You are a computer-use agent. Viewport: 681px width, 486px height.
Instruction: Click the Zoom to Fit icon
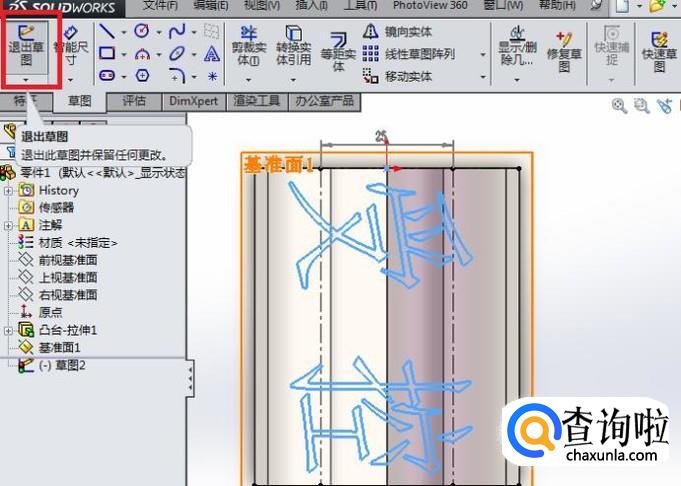tap(619, 105)
